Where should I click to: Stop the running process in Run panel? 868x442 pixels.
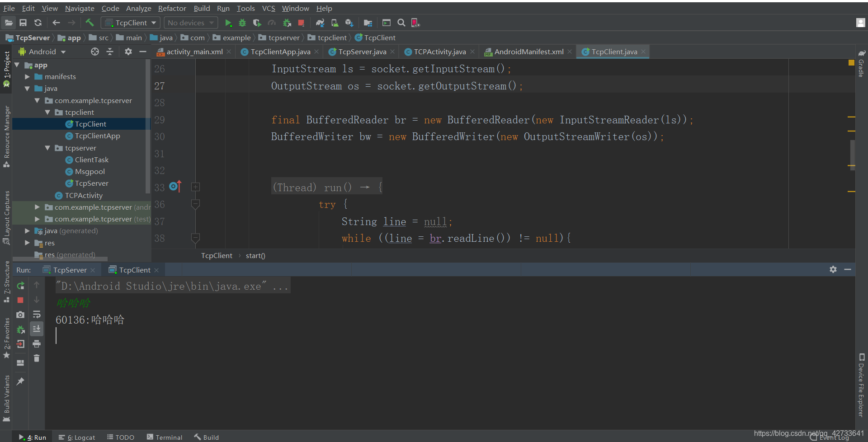(20, 300)
